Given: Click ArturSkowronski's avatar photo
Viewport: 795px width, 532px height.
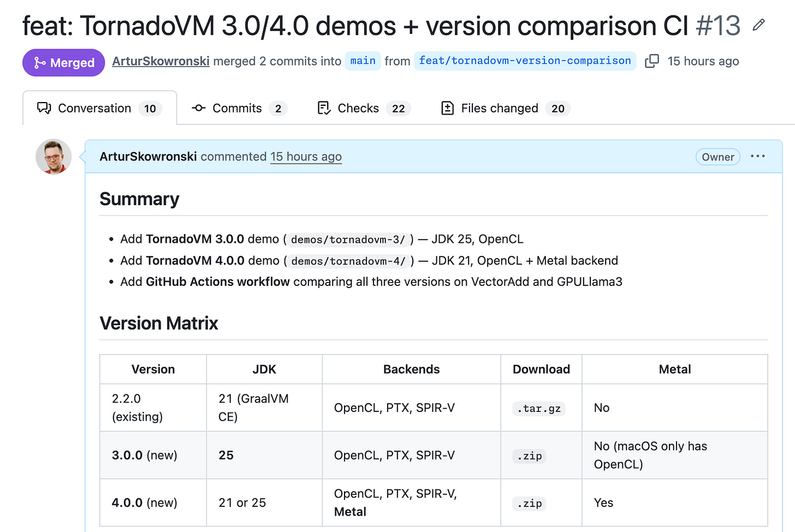Looking at the screenshot, I should [x=54, y=157].
